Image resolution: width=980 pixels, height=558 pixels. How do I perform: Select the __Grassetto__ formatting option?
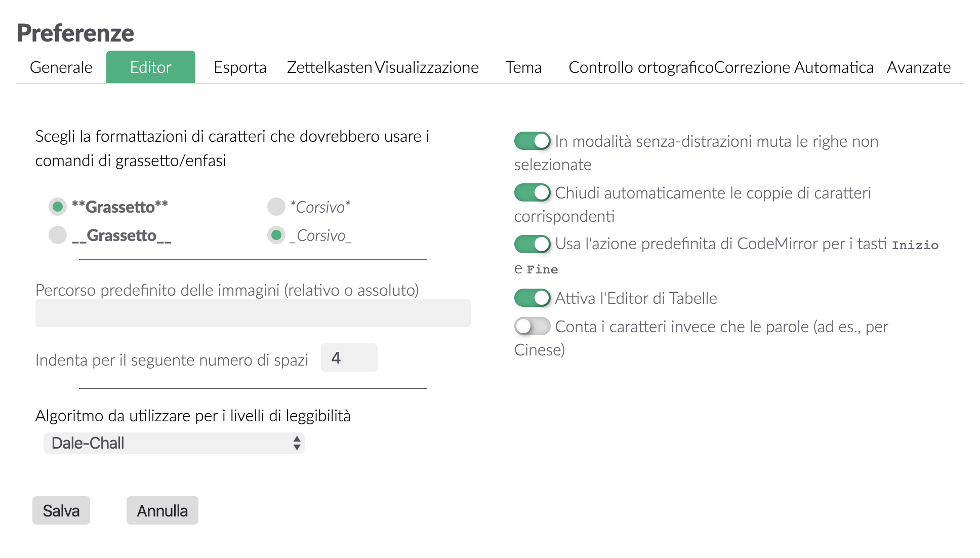click(57, 235)
